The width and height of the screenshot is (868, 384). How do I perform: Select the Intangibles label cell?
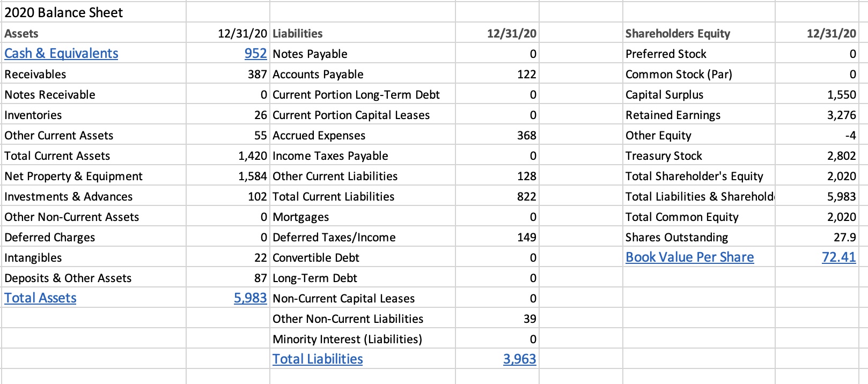[x=94, y=257]
